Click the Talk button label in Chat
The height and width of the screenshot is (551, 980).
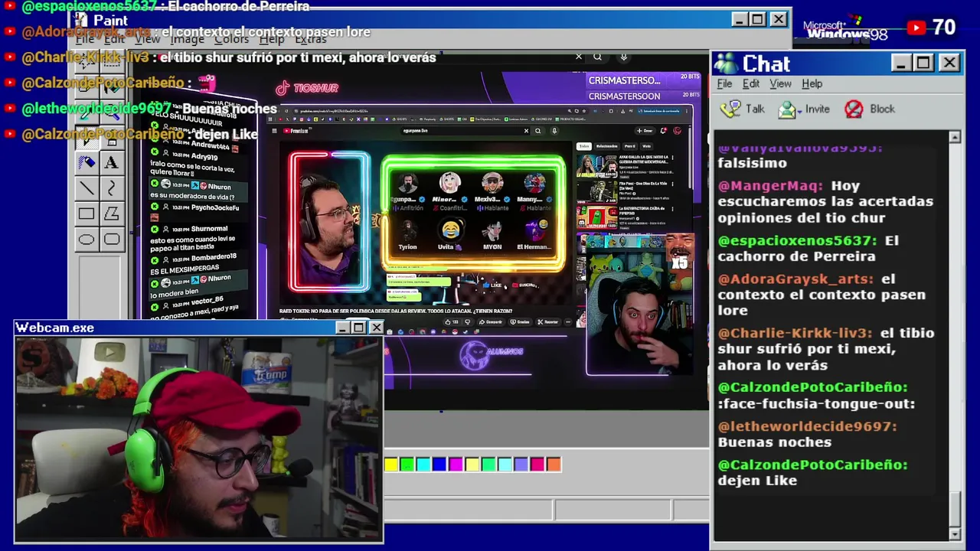pyautogui.click(x=755, y=109)
